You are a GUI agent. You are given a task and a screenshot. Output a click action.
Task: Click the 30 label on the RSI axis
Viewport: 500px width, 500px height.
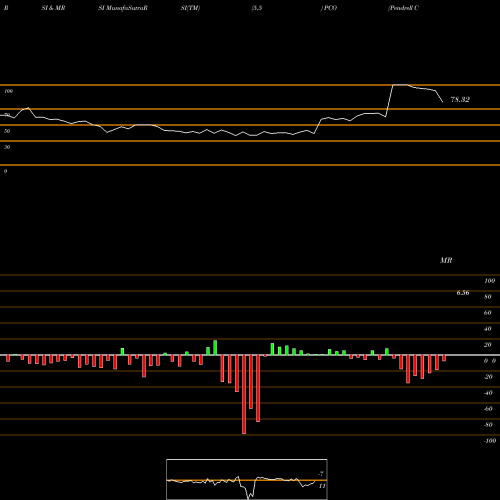[x=7, y=147]
